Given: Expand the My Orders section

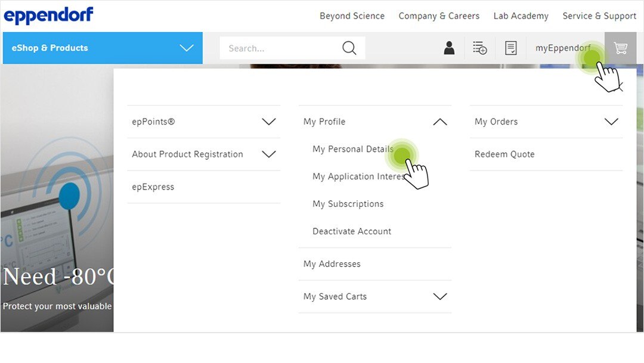Looking at the screenshot, I should 611,122.
